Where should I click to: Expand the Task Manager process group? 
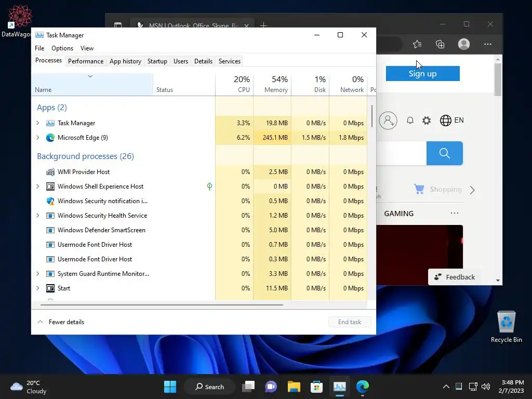37,123
